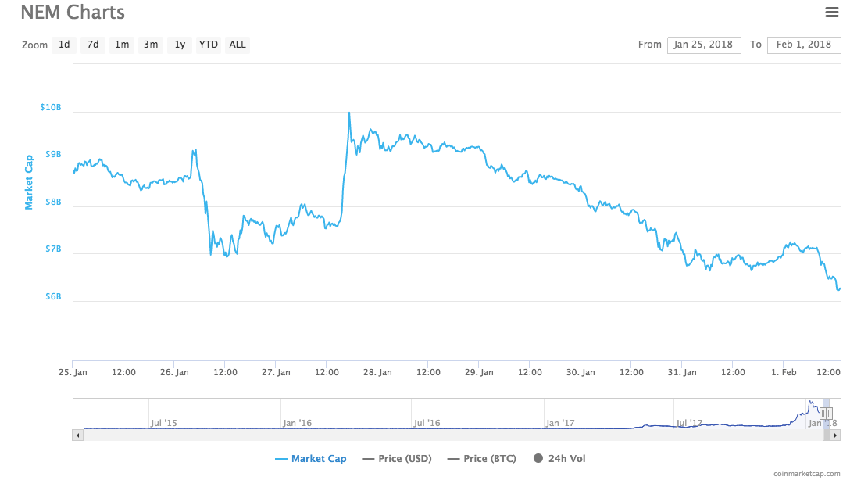The width and height of the screenshot is (868, 480).
Task: Open the chart hamburger context menu
Action: tap(832, 12)
